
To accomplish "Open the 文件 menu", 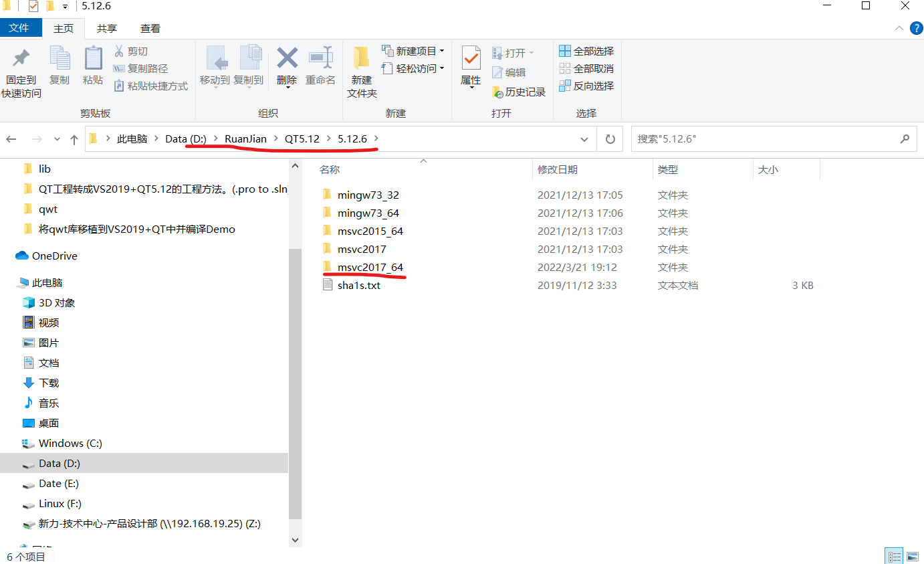I will click(x=21, y=27).
